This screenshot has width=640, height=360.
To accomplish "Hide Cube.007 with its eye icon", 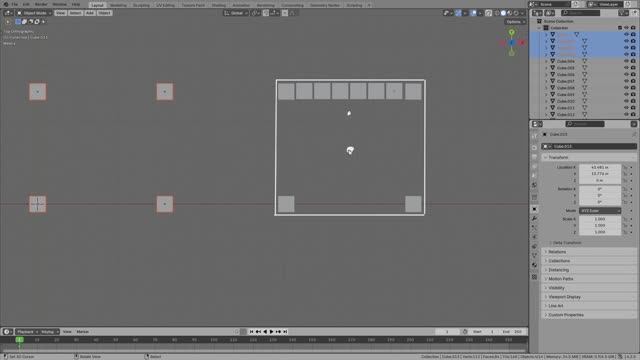I will (x=626, y=81).
